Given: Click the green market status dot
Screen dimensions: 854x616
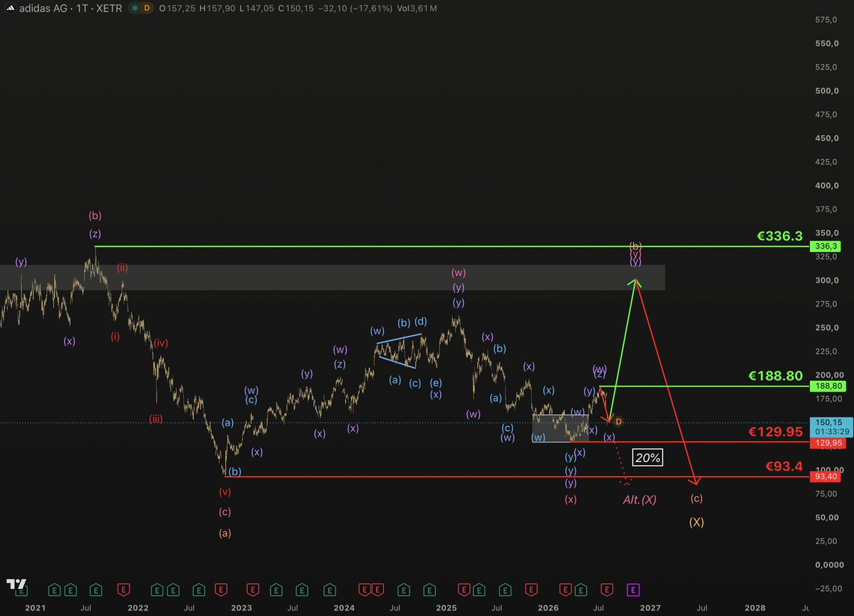Looking at the screenshot, I should click(x=135, y=8).
